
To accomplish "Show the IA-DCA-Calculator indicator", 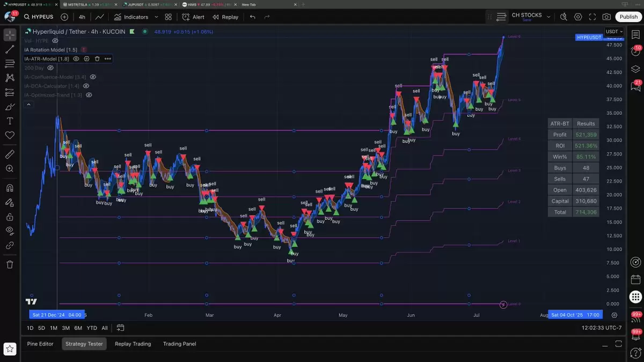I will click(86, 86).
